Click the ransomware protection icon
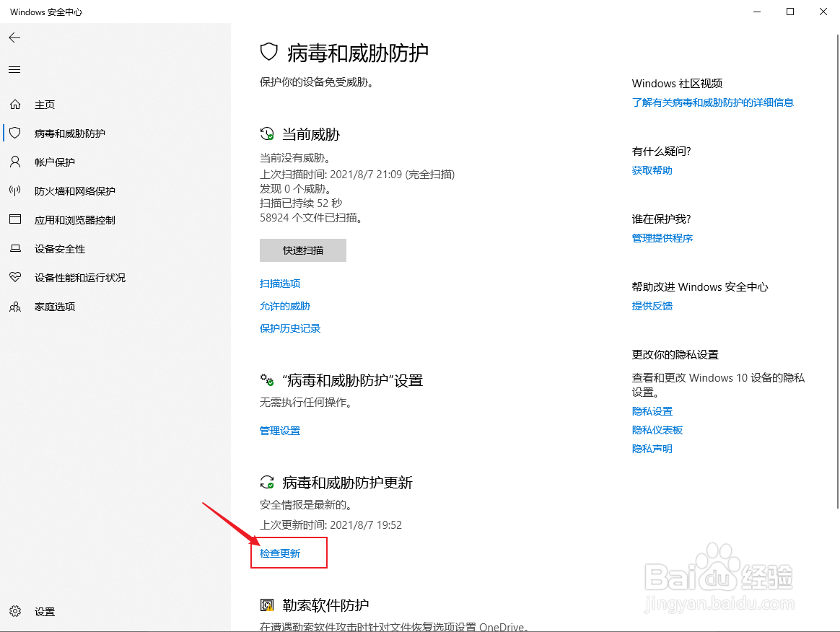The height and width of the screenshot is (632, 840). [267, 605]
